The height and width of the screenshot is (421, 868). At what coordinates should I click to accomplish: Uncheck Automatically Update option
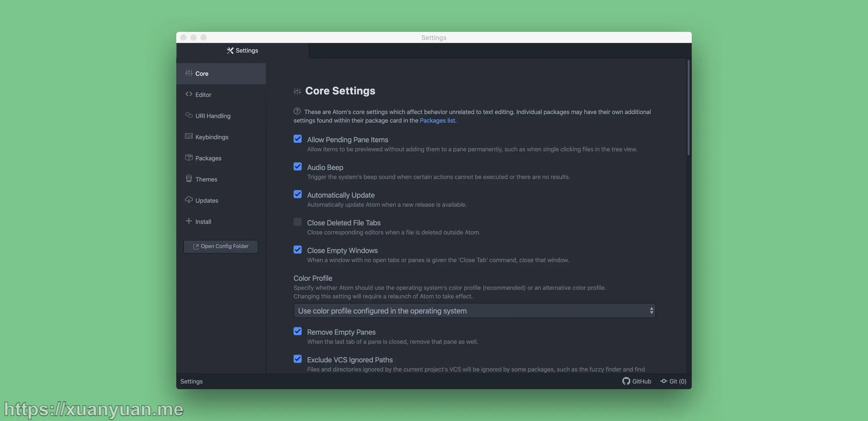pyautogui.click(x=298, y=195)
